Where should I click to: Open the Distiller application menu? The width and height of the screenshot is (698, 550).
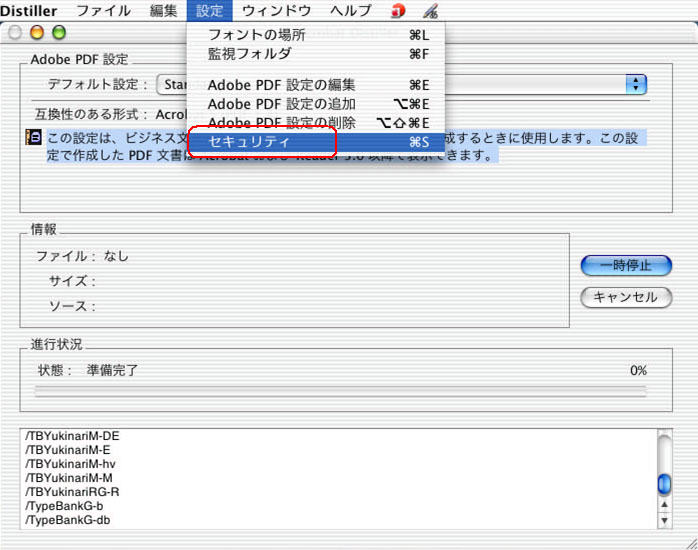[28, 11]
